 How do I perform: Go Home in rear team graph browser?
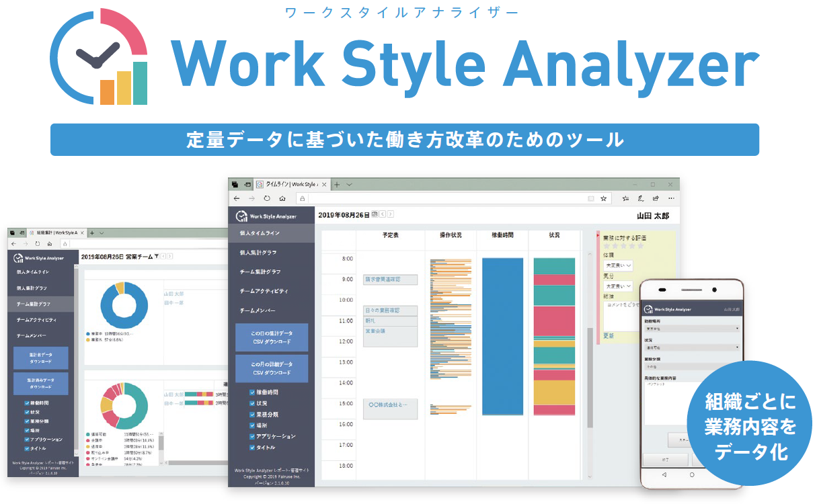pos(49,243)
